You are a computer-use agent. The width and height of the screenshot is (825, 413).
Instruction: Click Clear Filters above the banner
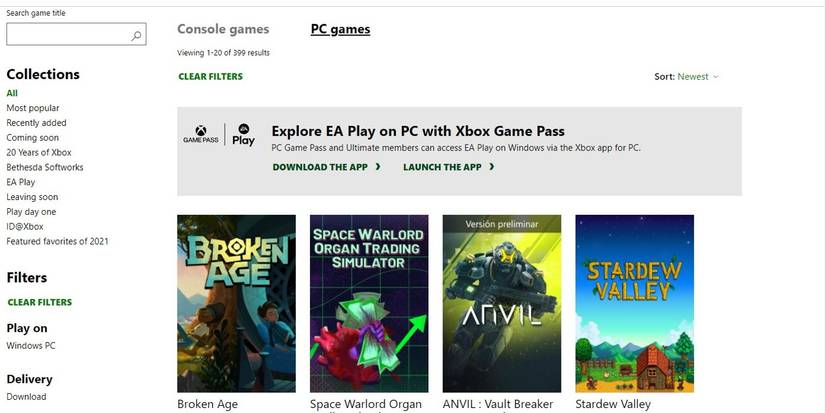(x=210, y=76)
